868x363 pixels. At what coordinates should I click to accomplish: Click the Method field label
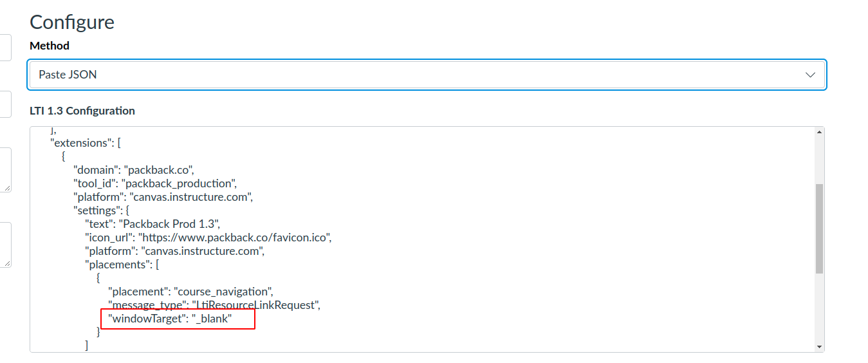click(50, 46)
